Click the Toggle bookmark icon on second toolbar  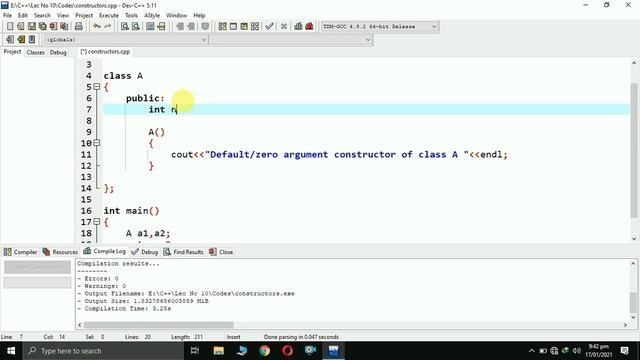(x=21, y=40)
